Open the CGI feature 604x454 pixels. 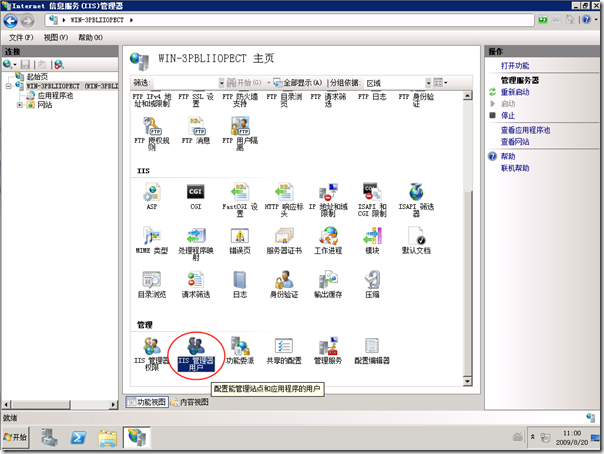196,196
